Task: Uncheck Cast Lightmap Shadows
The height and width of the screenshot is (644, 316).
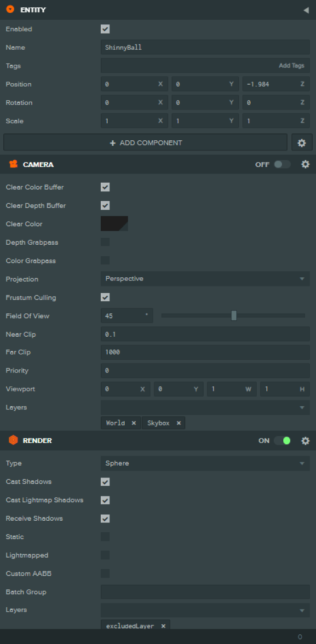Action: click(105, 500)
